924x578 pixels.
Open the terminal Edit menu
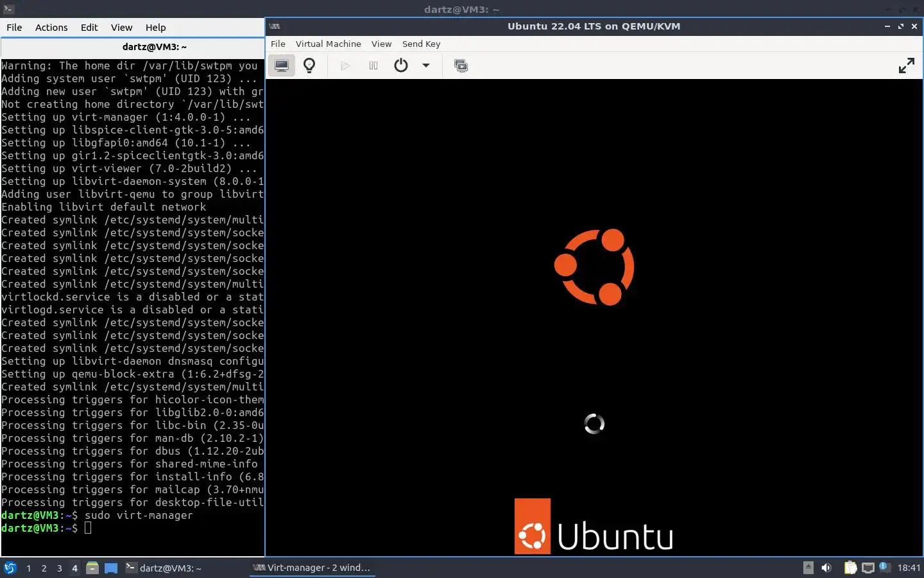[89, 28]
